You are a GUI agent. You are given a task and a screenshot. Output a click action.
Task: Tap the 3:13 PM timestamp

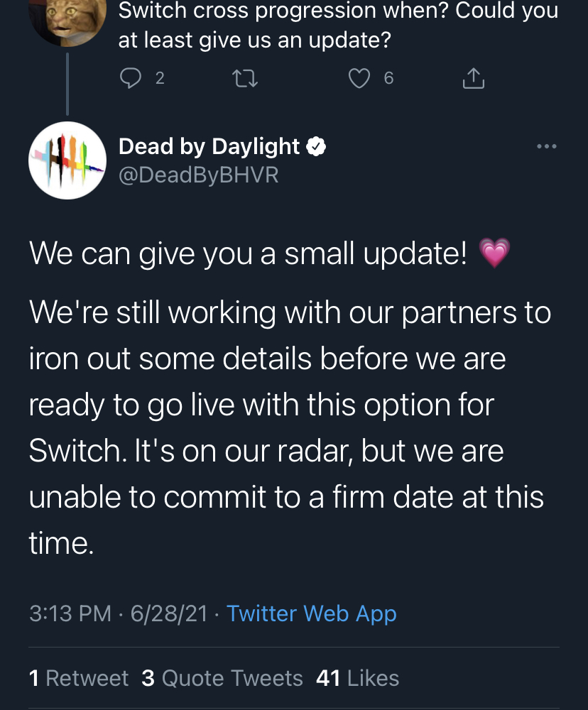coord(70,613)
